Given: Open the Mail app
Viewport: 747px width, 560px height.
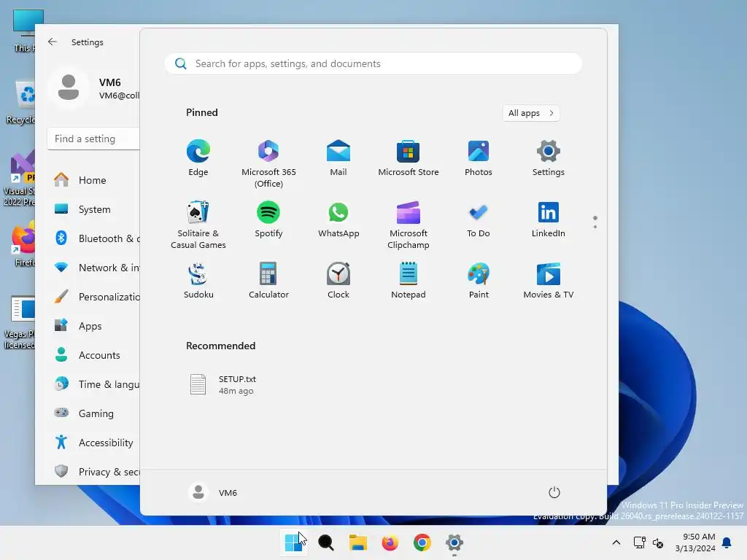Looking at the screenshot, I should click(338, 158).
